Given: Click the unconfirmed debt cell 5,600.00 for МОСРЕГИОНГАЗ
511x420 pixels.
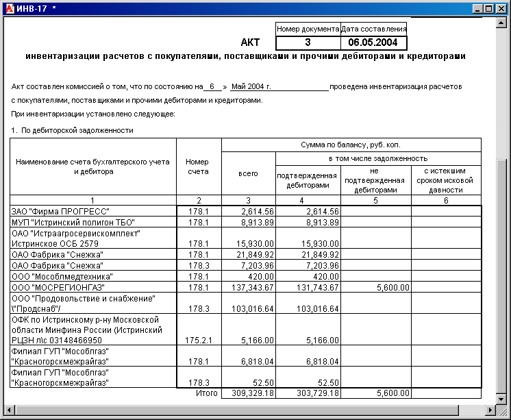Looking at the screenshot, I should click(376, 287).
